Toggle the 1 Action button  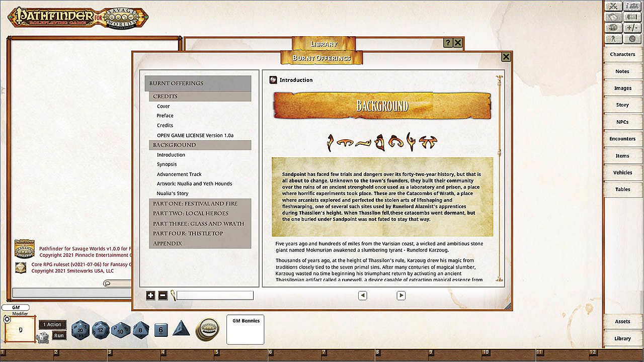pos(52,325)
